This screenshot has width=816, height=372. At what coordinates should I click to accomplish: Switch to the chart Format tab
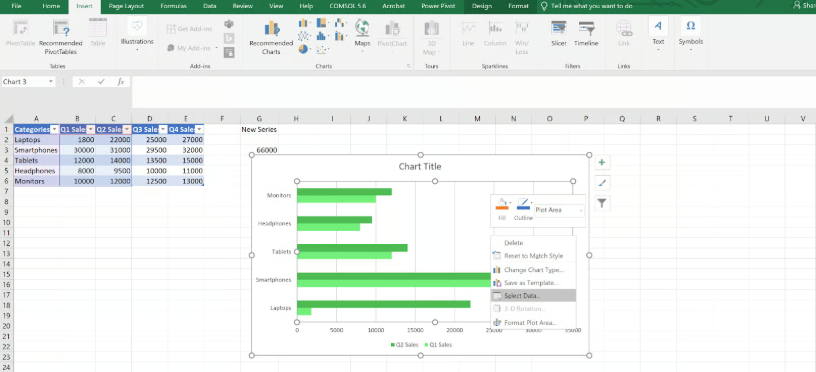[x=518, y=6]
